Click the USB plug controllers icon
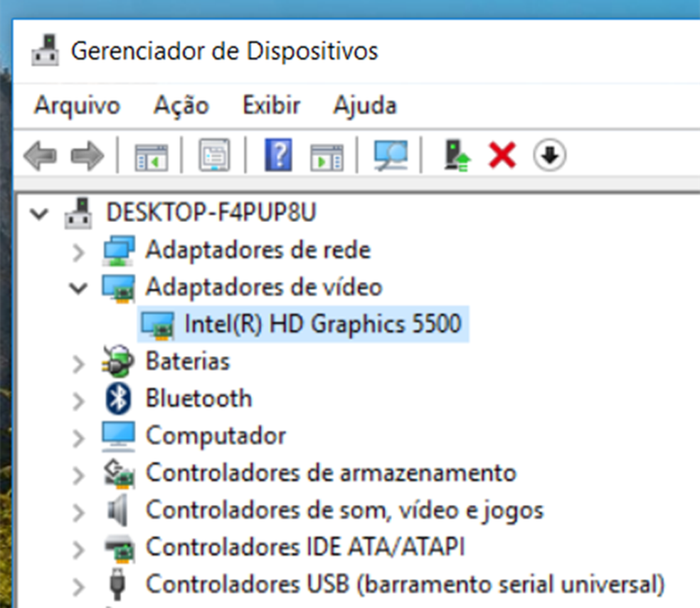 coord(117,585)
